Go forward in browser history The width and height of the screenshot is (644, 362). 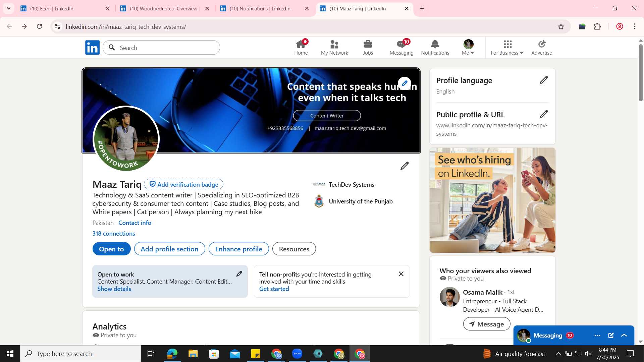24,26
